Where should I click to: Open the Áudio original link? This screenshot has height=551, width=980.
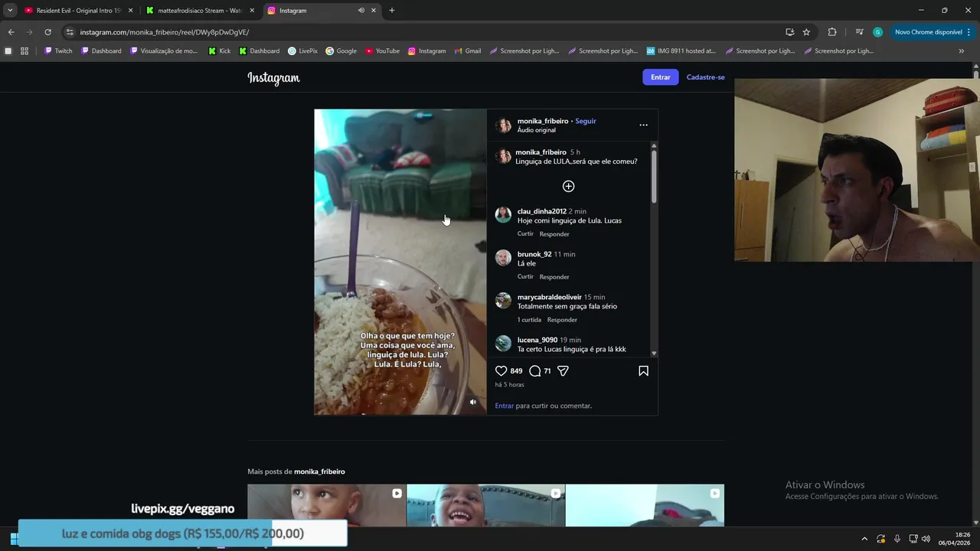point(537,130)
